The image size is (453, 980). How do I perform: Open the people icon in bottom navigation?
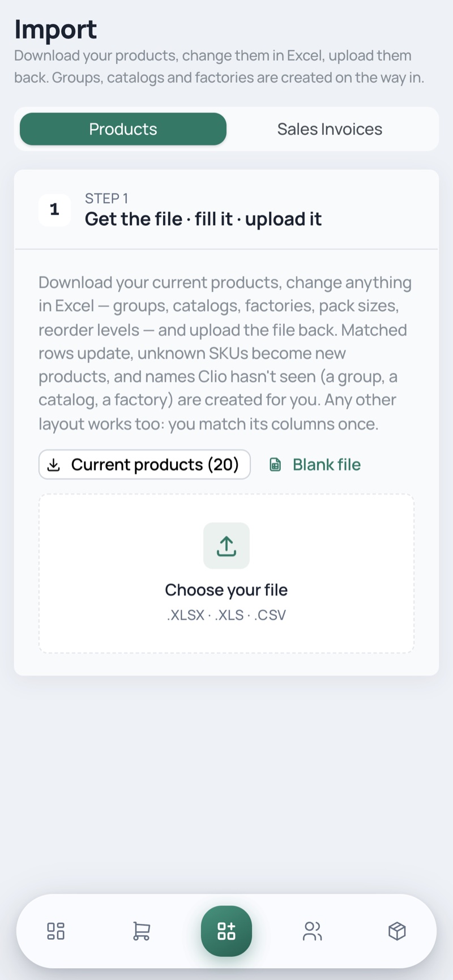tap(312, 931)
